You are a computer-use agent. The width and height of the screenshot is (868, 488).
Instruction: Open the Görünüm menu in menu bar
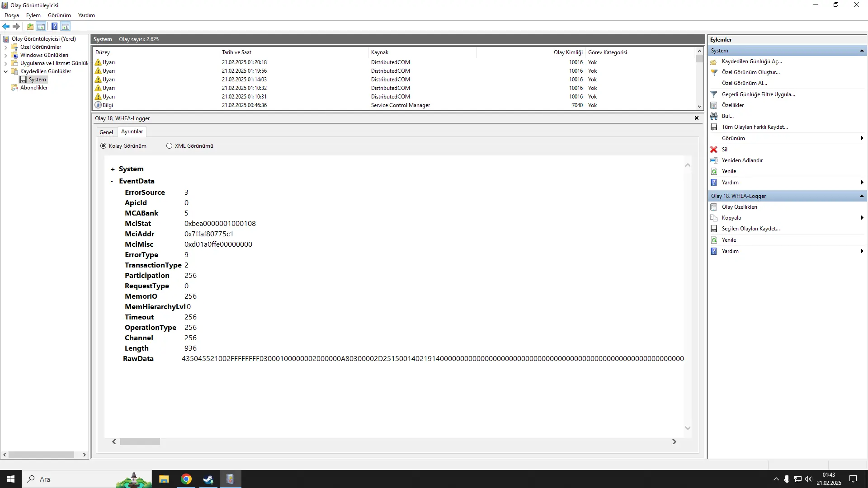60,15
